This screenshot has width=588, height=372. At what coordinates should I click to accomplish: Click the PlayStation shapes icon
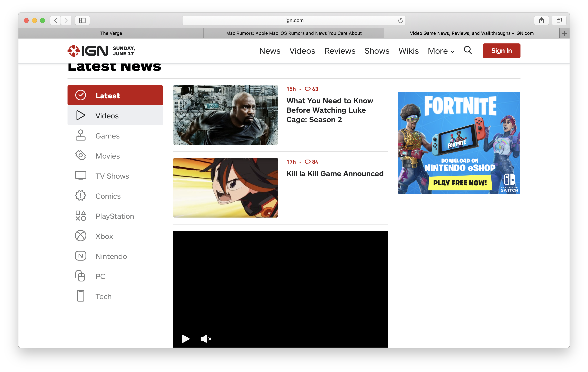81,216
